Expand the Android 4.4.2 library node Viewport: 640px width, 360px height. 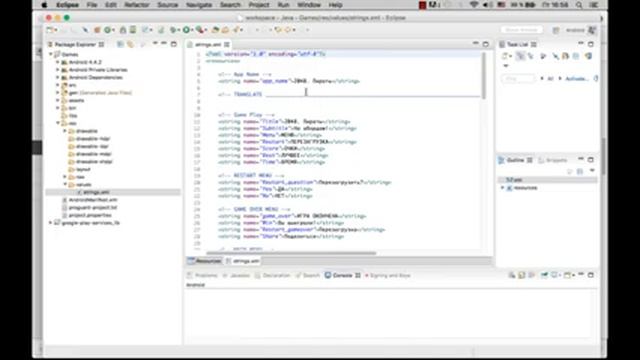click(x=58, y=62)
